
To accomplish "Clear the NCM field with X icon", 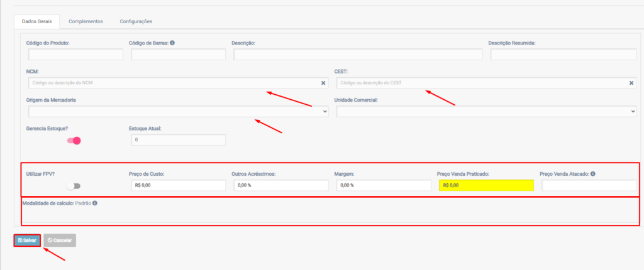I will coord(323,83).
